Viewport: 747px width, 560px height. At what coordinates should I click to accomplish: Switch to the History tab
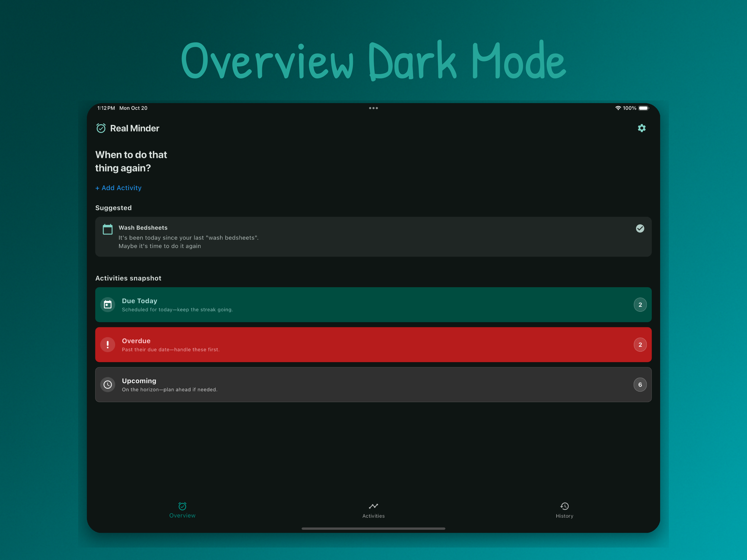click(564, 510)
